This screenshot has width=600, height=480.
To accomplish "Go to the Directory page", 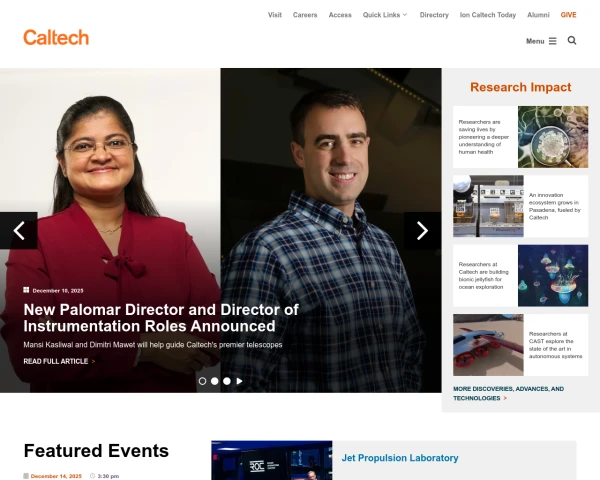I will (434, 15).
